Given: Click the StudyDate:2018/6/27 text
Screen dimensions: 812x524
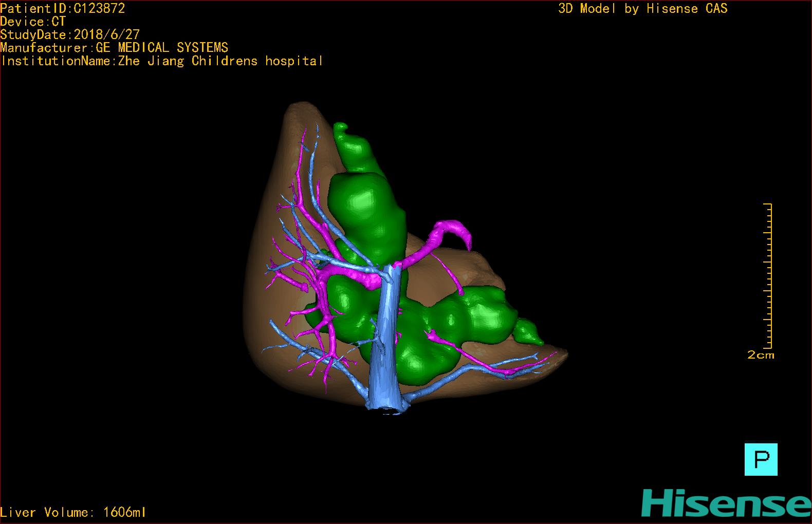Looking at the screenshot, I should (x=70, y=34).
